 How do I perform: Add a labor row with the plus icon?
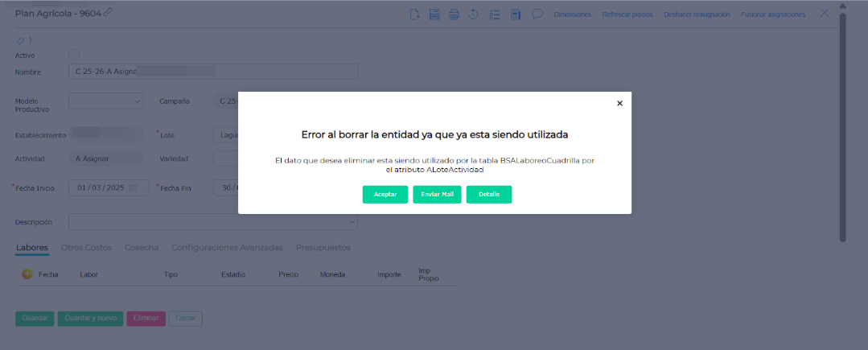[x=27, y=274]
